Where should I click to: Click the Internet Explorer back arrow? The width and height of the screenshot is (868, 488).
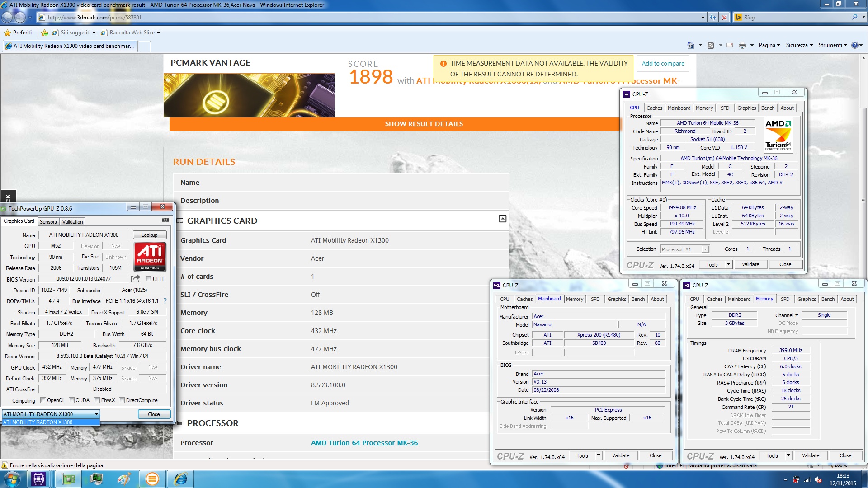(7, 18)
